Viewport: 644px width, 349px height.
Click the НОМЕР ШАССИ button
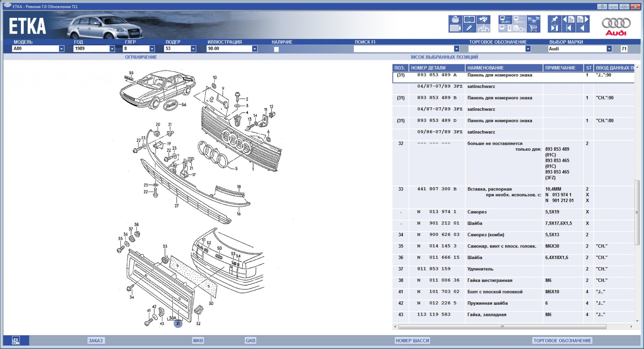[413, 340]
